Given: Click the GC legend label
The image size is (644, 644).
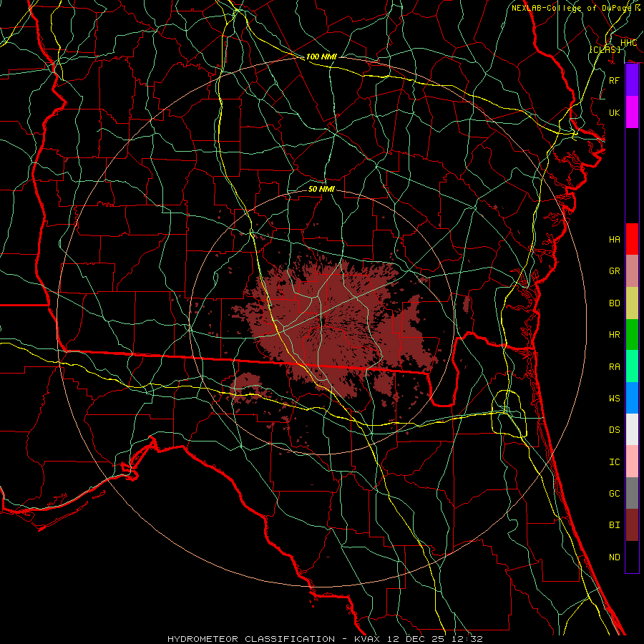Looking at the screenshot, I should pyautogui.click(x=615, y=493).
